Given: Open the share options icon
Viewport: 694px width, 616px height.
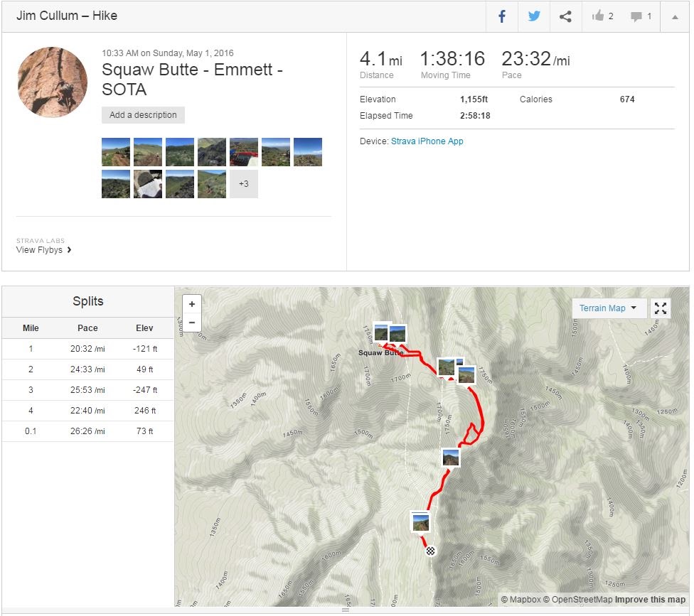Looking at the screenshot, I should click(x=565, y=16).
